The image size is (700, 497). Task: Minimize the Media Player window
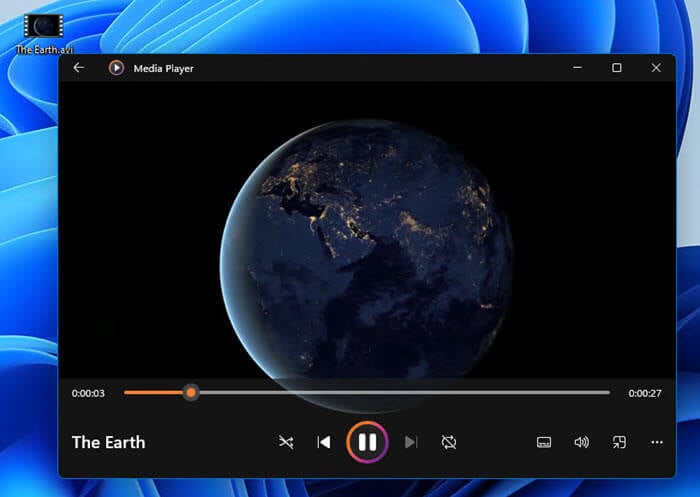pos(577,67)
